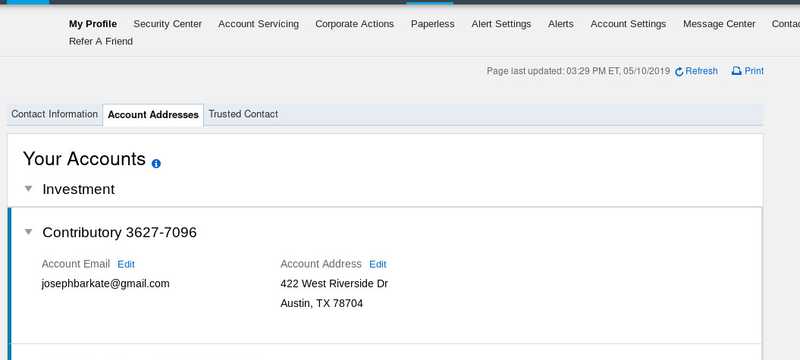Click the Page last updated timestamp
Viewport: 800px width, 360px height.
[x=578, y=71]
